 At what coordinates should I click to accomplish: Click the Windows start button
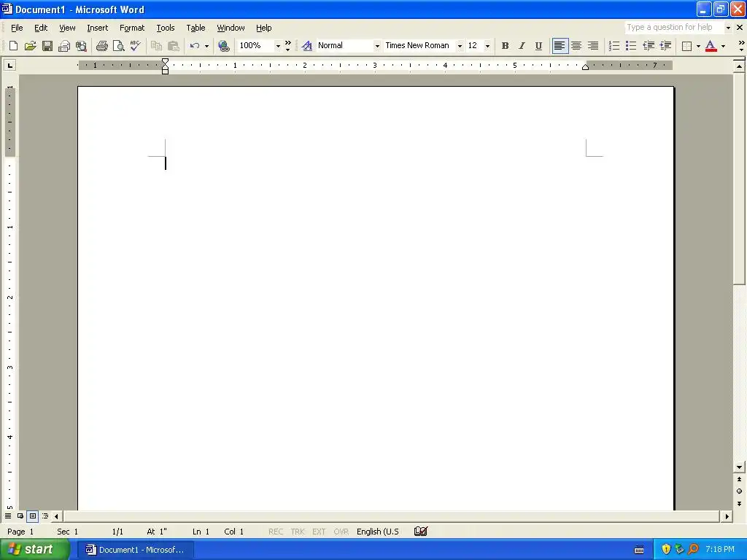pyautogui.click(x=35, y=550)
